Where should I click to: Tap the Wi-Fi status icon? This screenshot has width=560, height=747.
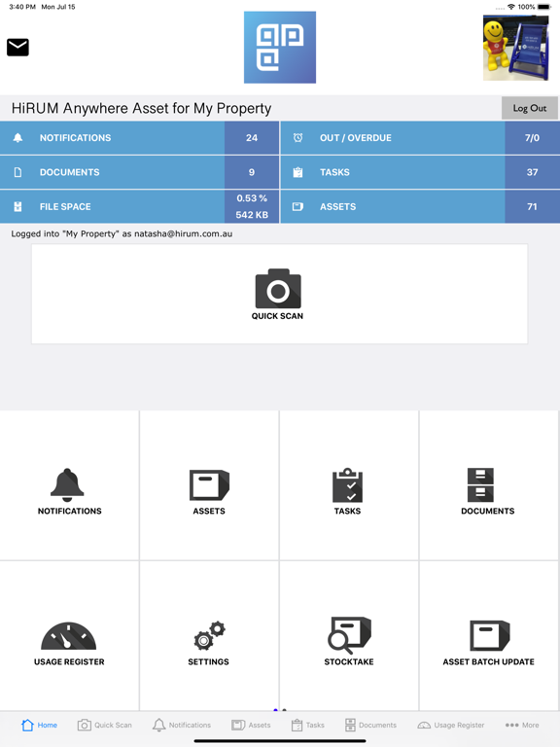[x=511, y=7]
